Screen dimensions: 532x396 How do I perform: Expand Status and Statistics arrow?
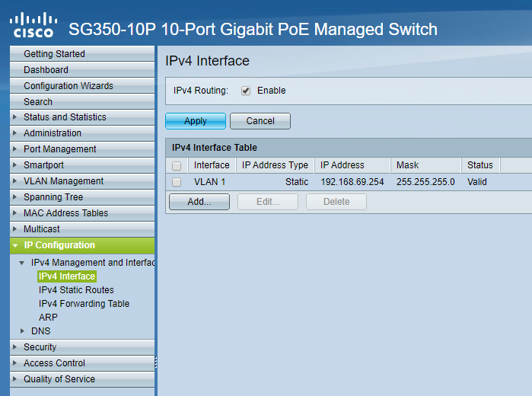pos(14,117)
